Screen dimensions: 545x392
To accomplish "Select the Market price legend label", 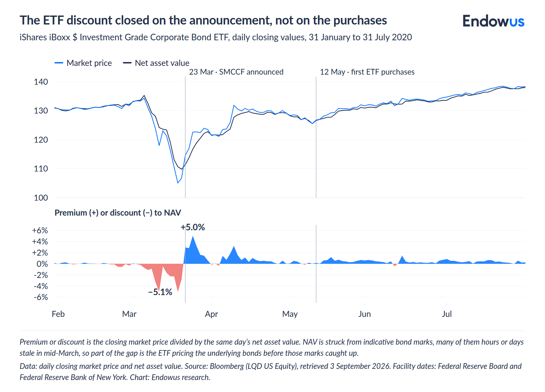I will pos(89,63).
